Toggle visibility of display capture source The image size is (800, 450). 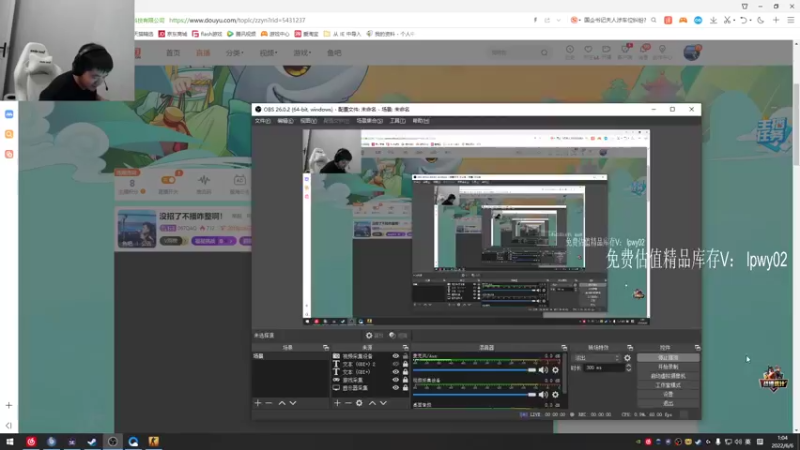395,388
